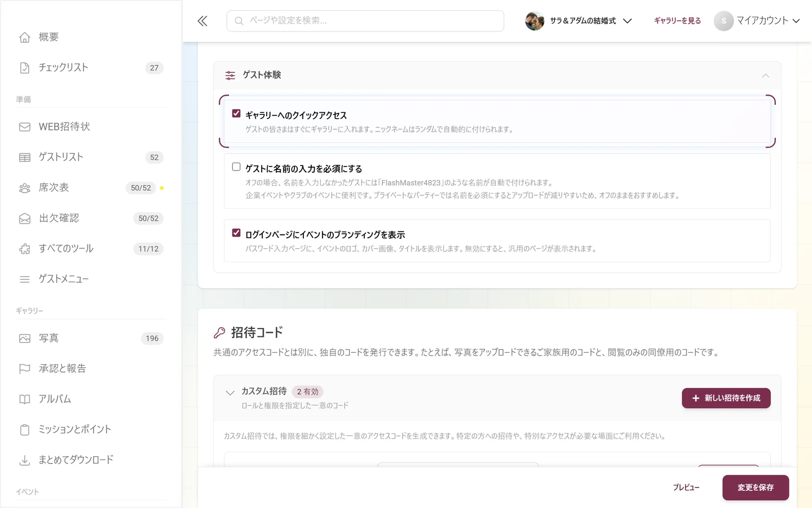This screenshot has width=812, height=508.
Task: Click the 196 badge next to 写真
Action: pos(152,339)
